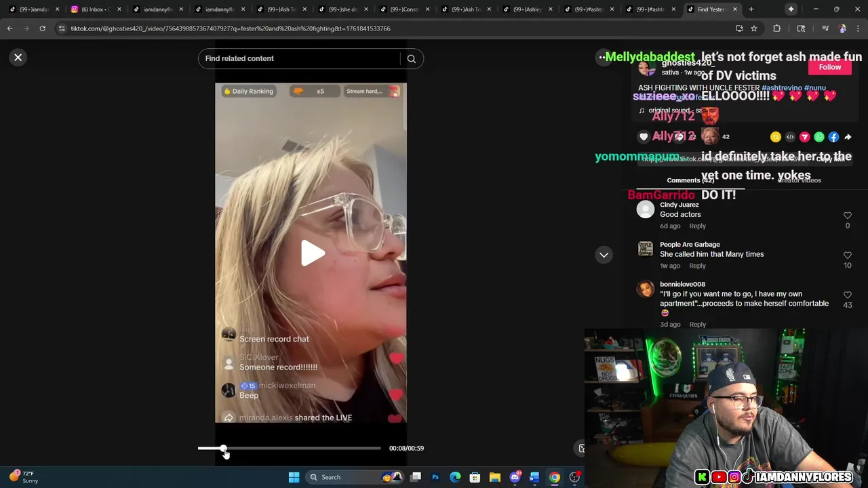Go back in the browser
The image size is (868, 488).
[x=9, y=28]
